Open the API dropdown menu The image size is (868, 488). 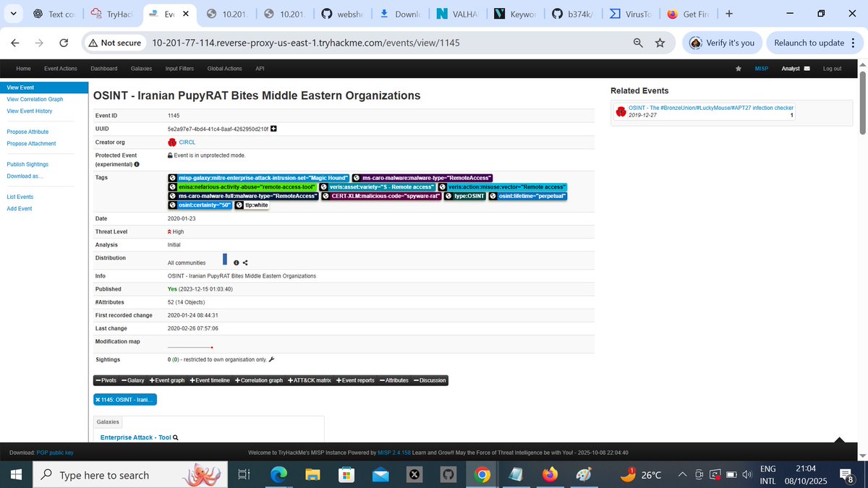[260, 69]
